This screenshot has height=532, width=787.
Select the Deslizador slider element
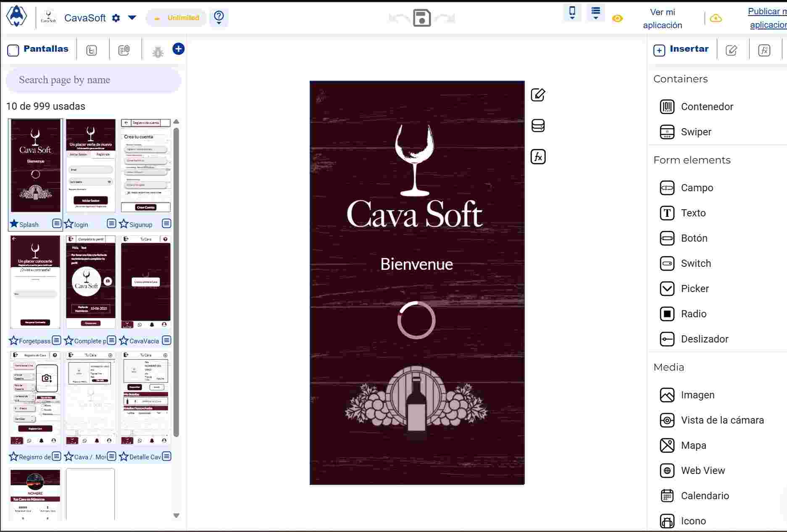click(704, 339)
